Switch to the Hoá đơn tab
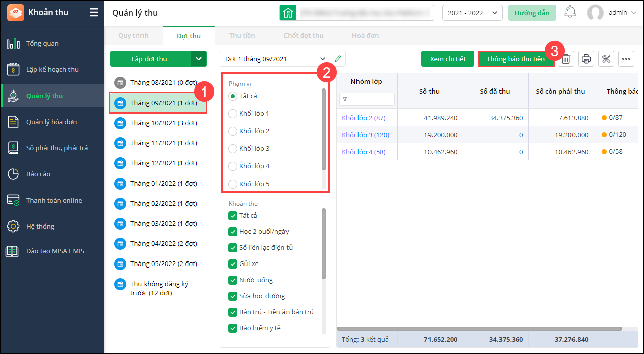644x354 pixels. (366, 36)
